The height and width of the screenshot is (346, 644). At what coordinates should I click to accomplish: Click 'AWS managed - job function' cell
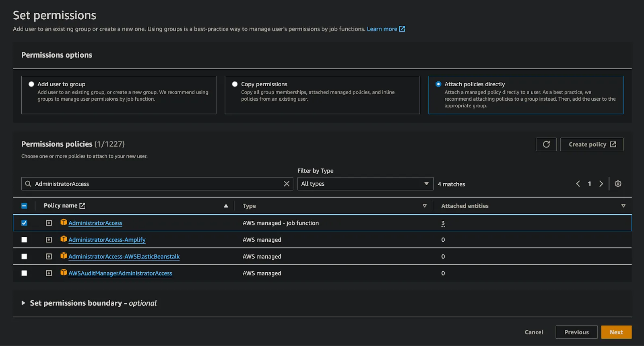click(281, 223)
